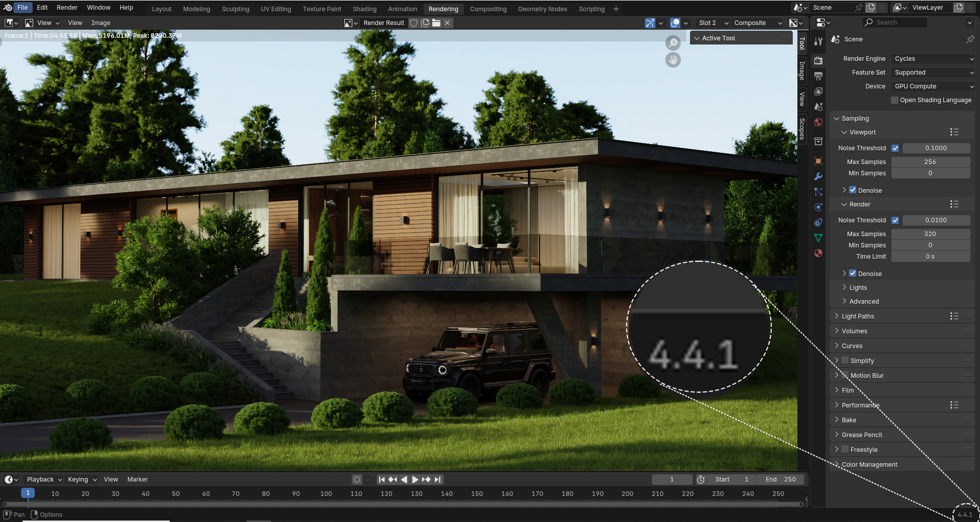Open the World properties tab

(818, 122)
